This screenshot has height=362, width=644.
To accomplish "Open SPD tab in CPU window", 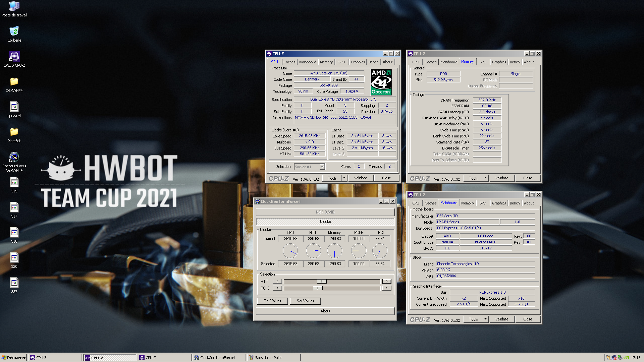I will click(x=341, y=62).
